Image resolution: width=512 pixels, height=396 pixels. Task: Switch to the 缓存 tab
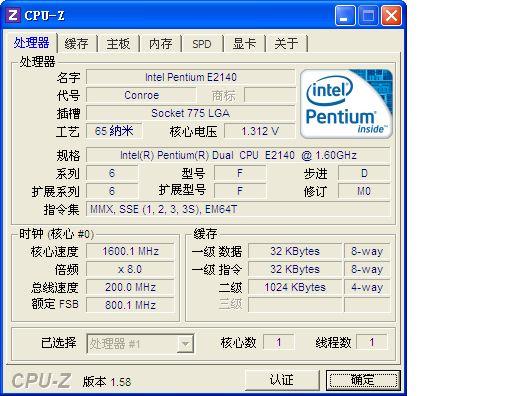(76, 44)
